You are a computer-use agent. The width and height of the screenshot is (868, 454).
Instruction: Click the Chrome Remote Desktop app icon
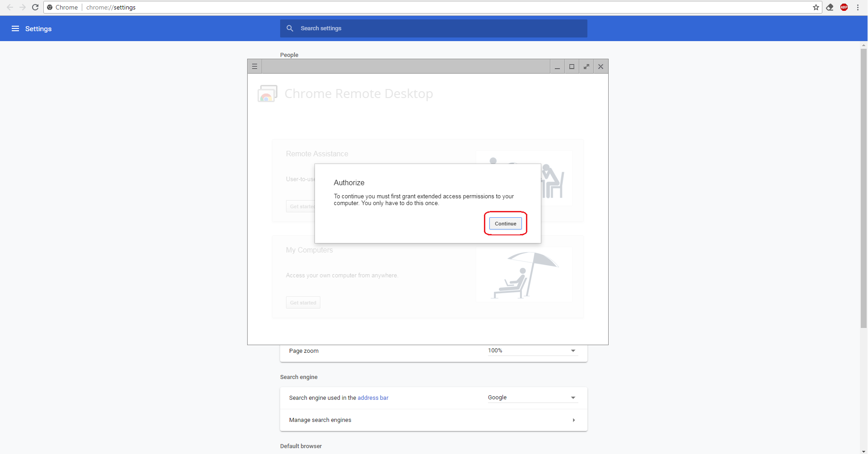[267, 94]
